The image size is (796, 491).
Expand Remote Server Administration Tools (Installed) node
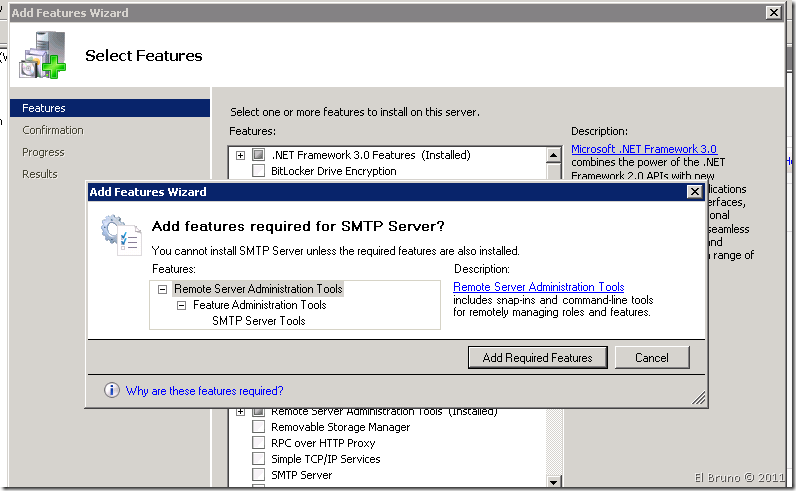pyautogui.click(x=241, y=411)
